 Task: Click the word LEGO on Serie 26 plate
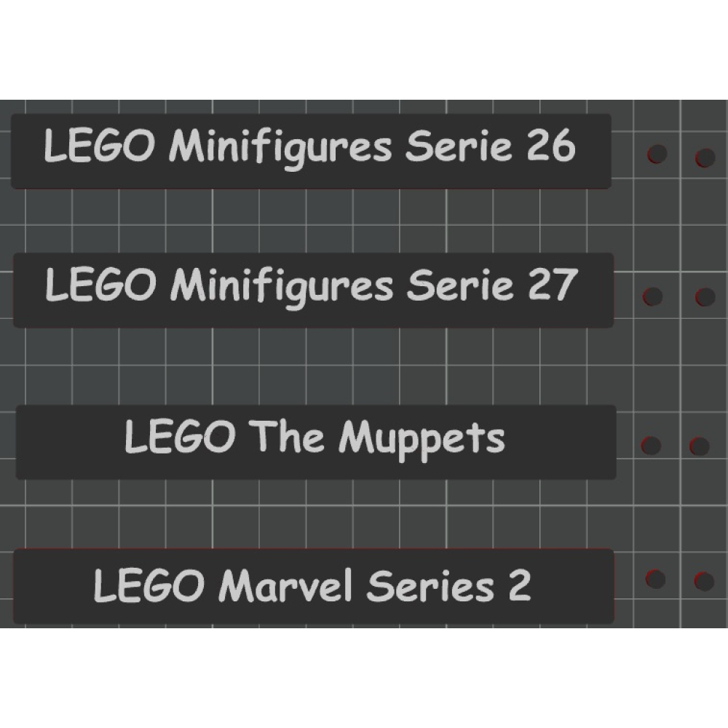pos(98,146)
